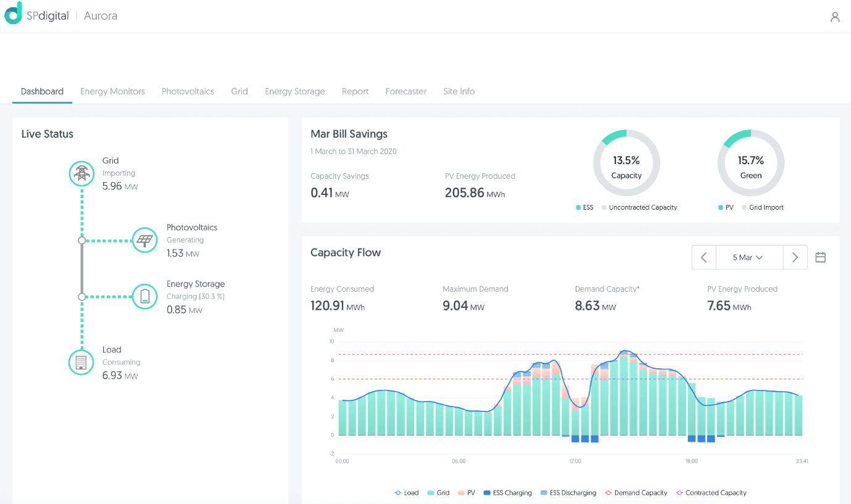Click the Load building icon
851x504 pixels.
pyautogui.click(x=81, y=362)
